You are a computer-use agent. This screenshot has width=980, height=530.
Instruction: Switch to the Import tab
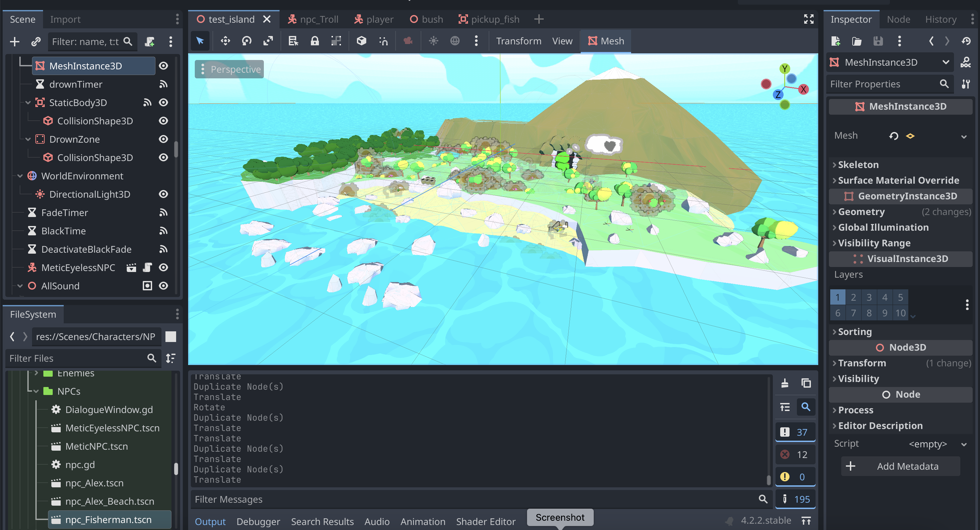tap(65, 19)
